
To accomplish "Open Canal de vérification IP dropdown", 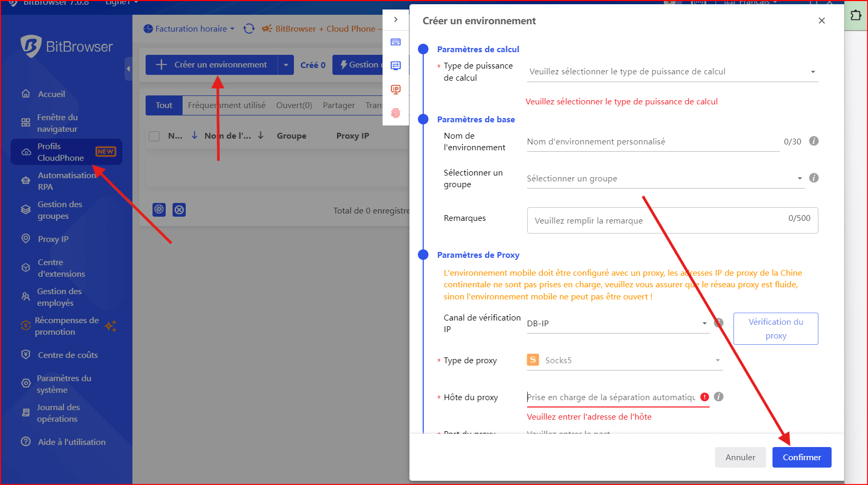I will pos(618,323).
